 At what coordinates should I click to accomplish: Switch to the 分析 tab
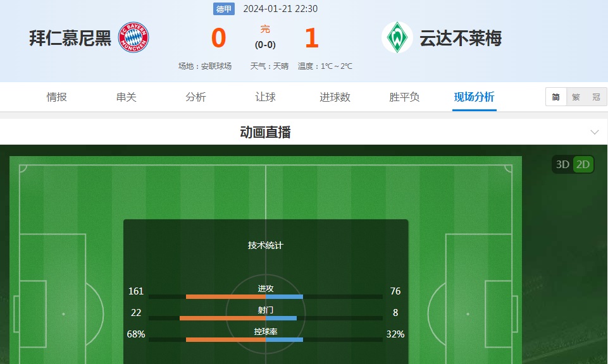click(195, 97)
